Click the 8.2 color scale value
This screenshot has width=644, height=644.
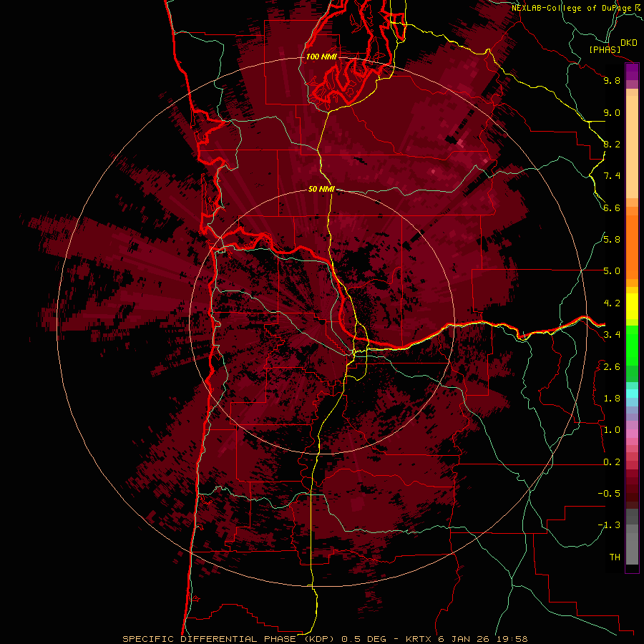pyautogui.click(x=612, y=144)
